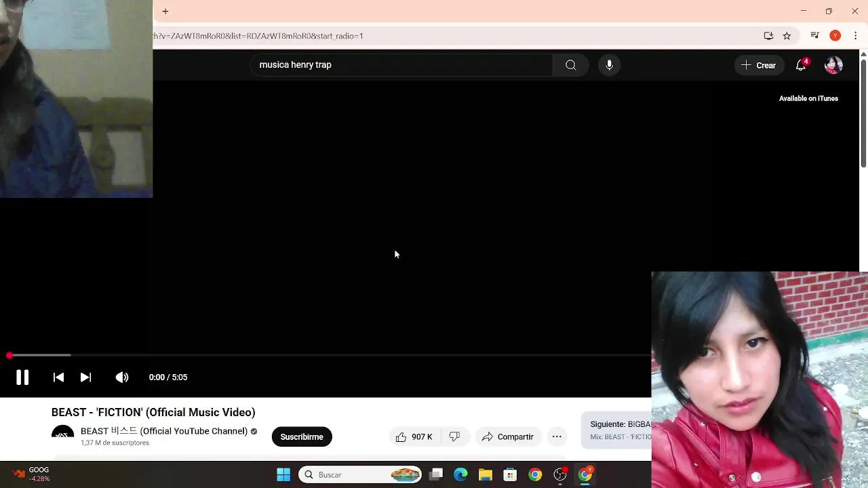The height and width of the screenshot is (488, 868).
Task: Open more actions three-dot button
Action: 557,436
